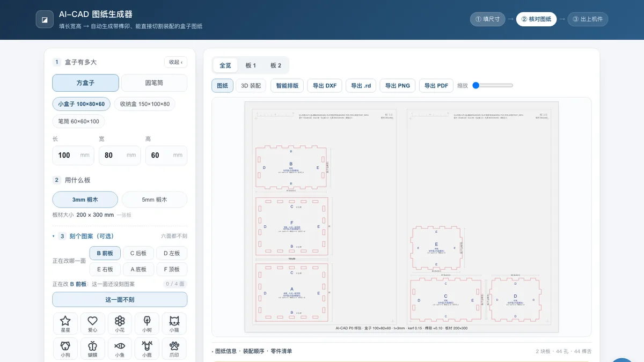Switch to 全览 tab
This screenshot has width=644, height=362.
click(225, 65)
